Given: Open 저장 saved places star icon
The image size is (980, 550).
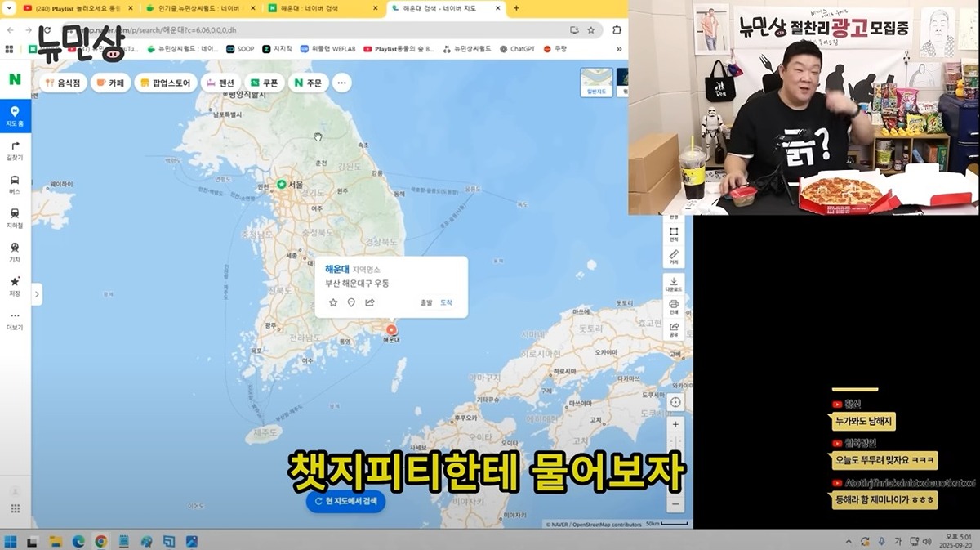Looking at the screenshot, I should 15,285.
